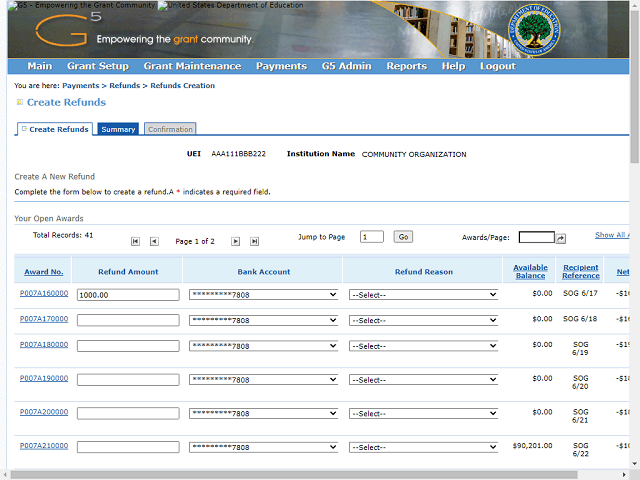The image size is (640, 480).
Task: Open Bank Account dropdown for P007A170000
Action: [263, 321]
